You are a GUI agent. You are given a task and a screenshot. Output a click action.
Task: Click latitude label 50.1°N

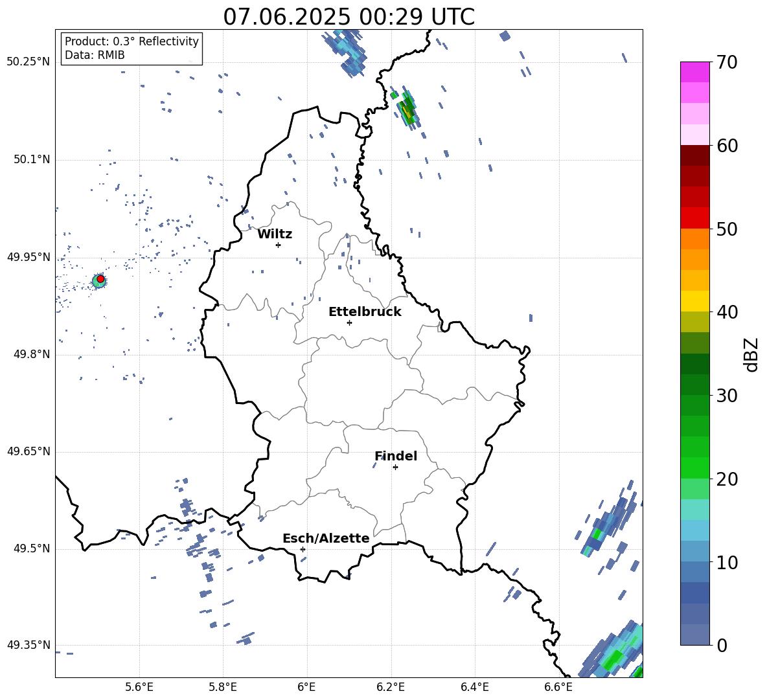32,159
